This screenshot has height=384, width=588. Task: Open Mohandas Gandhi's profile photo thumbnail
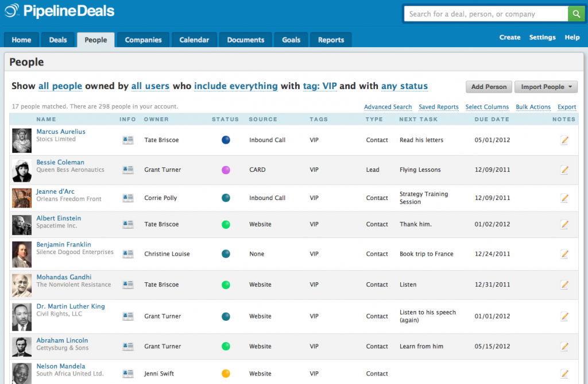pos(21,284)
